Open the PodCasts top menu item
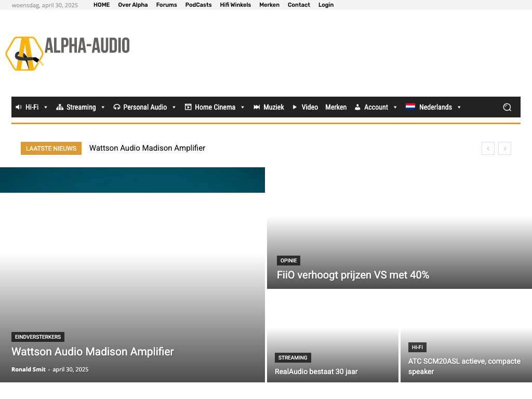The height and width of the screenshot is (399, 532). pyautogui.click(x=198, y=5)
